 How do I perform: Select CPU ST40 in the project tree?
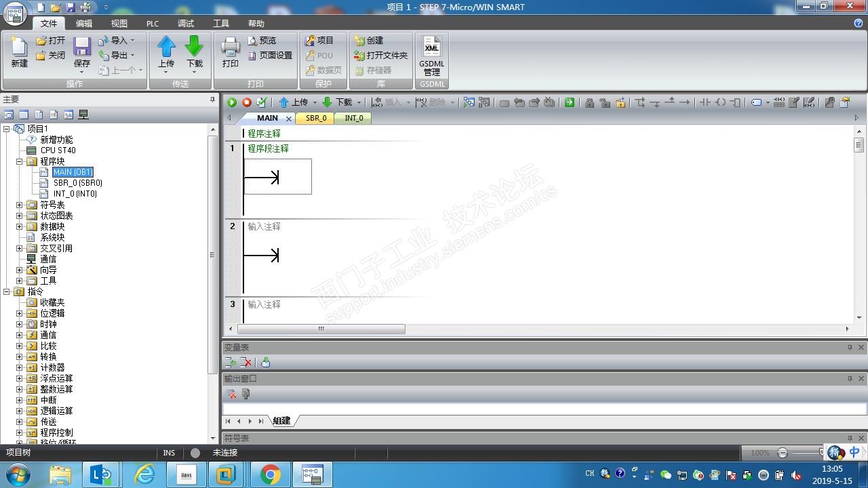pos(58,150)
